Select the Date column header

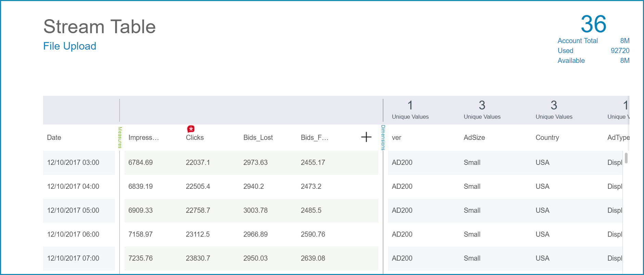pos(54,137)
